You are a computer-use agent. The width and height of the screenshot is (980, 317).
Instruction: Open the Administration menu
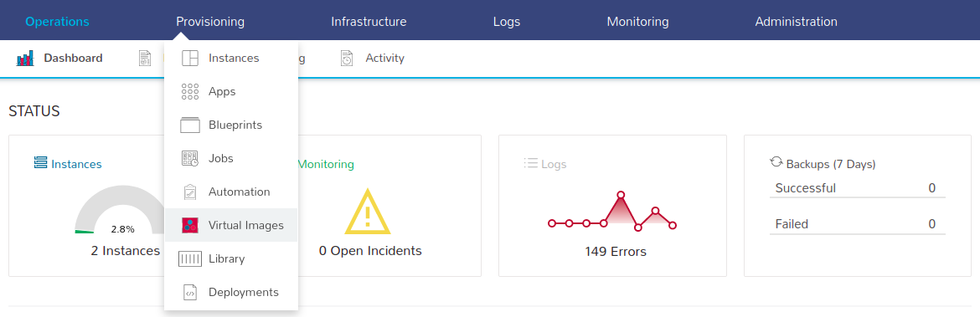click(797, 22)
